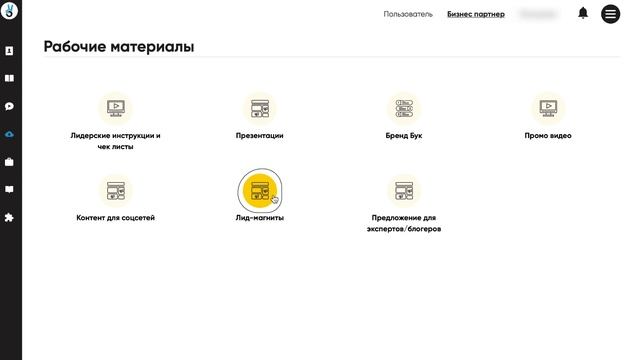Click the Лидерские инструкции и чек листы label

click(116, 141)
